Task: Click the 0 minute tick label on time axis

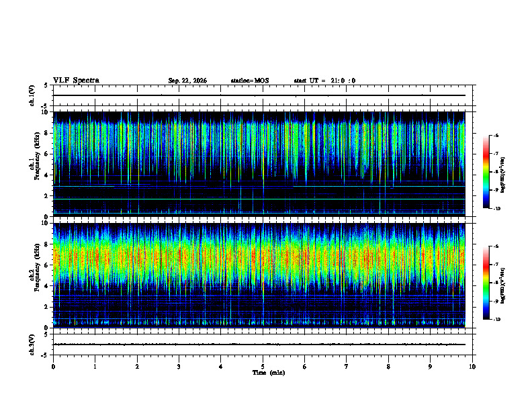Action: point(53,367)
